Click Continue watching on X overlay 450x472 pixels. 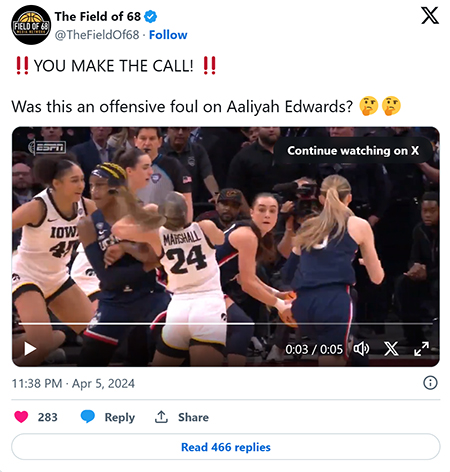tap(353, 151)
